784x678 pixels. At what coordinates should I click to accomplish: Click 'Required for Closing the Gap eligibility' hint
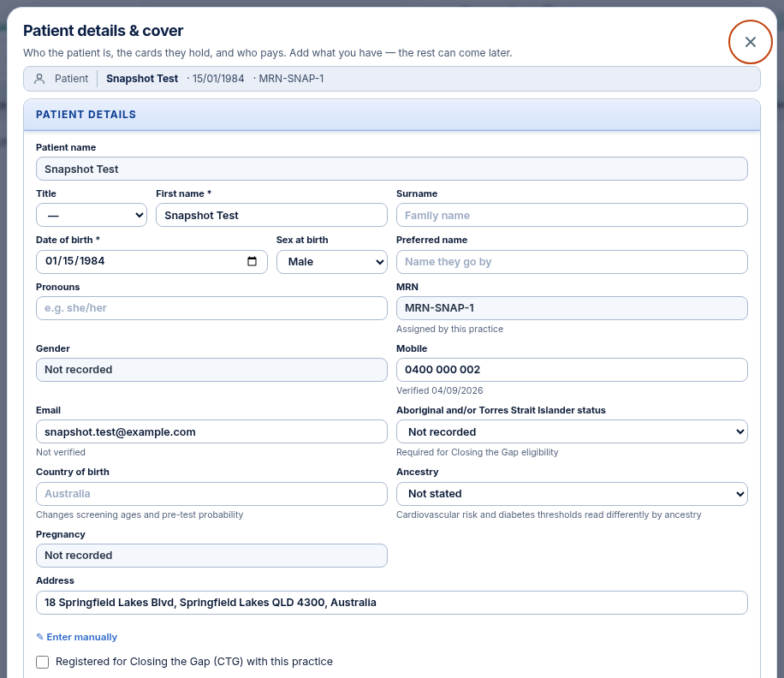(x=477, y=452)
